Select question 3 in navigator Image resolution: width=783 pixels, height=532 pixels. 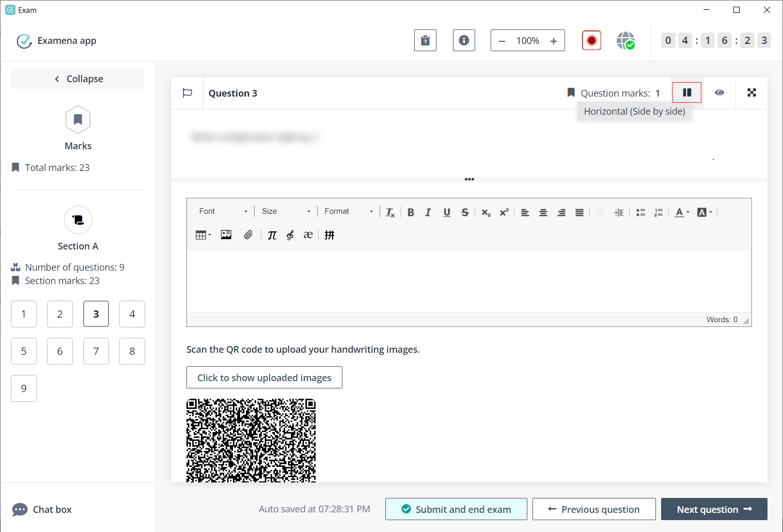96,314
